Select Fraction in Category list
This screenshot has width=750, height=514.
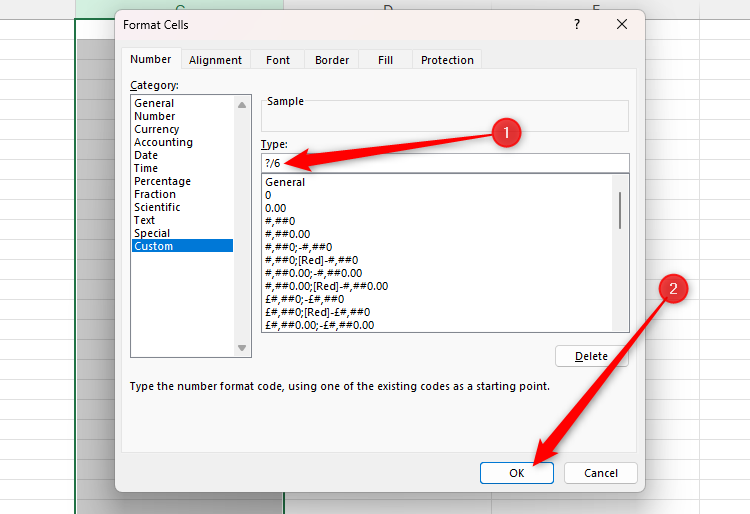pos(155,194)
